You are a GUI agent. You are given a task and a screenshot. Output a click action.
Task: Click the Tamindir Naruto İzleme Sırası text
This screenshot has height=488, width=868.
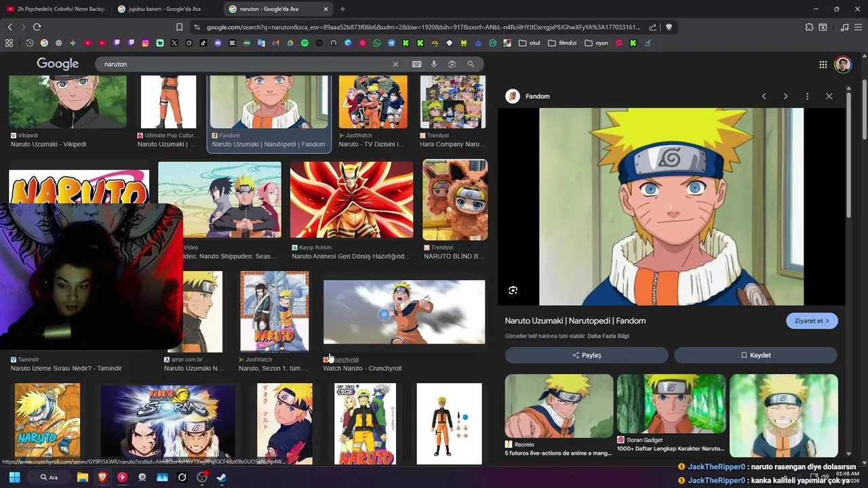pos(66,369)
